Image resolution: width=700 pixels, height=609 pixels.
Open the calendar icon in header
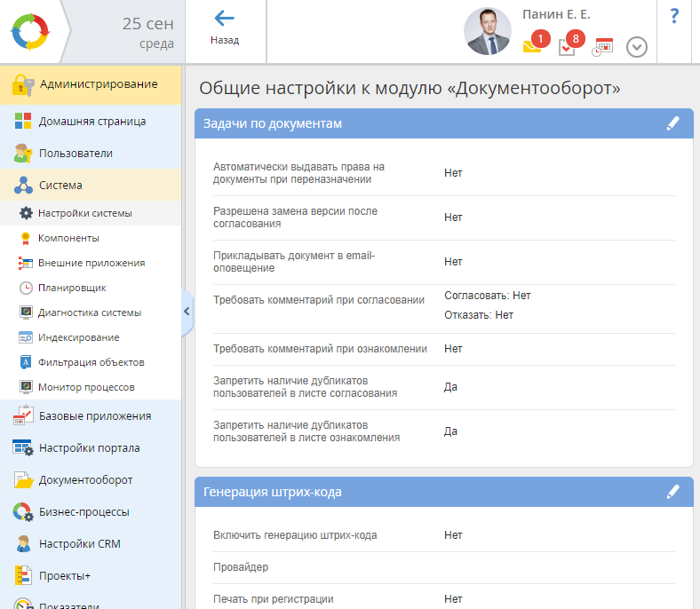coord(603,46)
